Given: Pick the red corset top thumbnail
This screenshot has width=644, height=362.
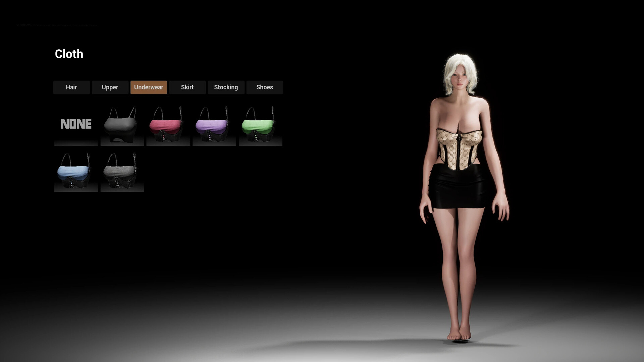Looking at the screenshot, I should click(x=168, y=125).
